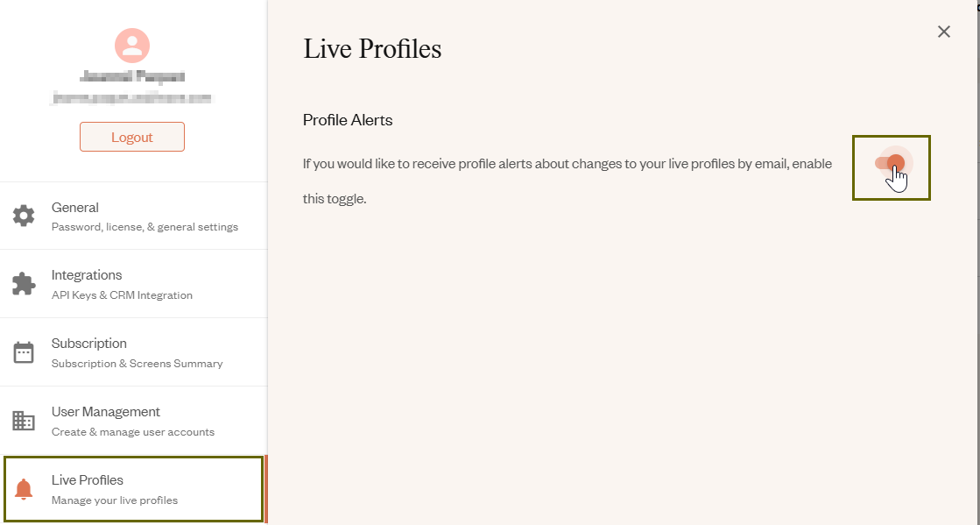
Task: Click the user silhouette inside the avatar
Action: pos(131,46)
